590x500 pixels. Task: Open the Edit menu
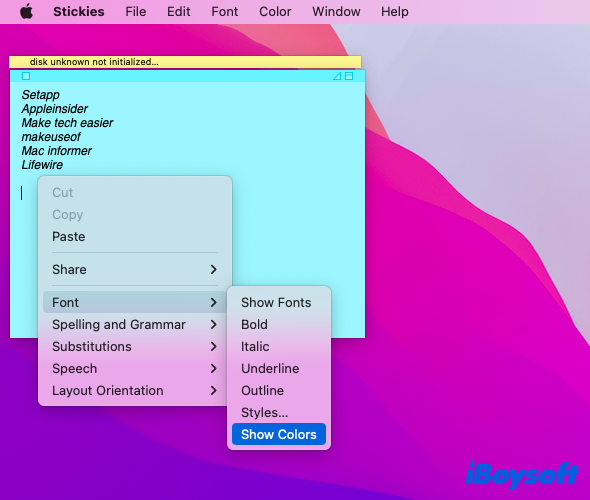(178, 12)
